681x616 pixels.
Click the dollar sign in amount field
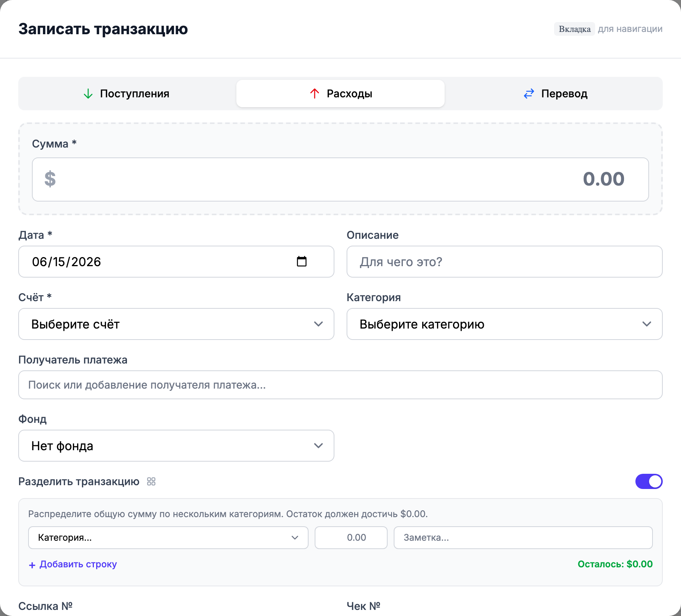click(x=50, y=179)
